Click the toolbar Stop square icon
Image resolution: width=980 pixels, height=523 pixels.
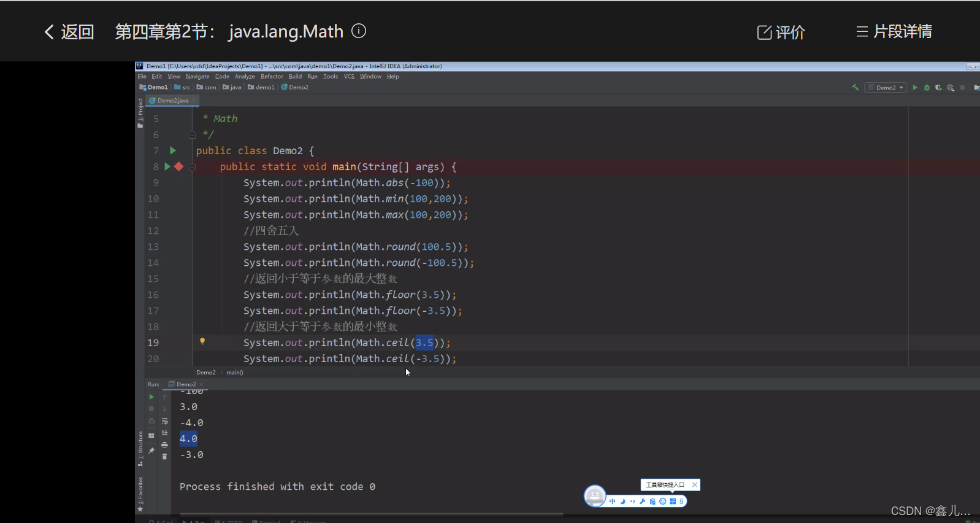pyautogui.click(x=962, y=88)
